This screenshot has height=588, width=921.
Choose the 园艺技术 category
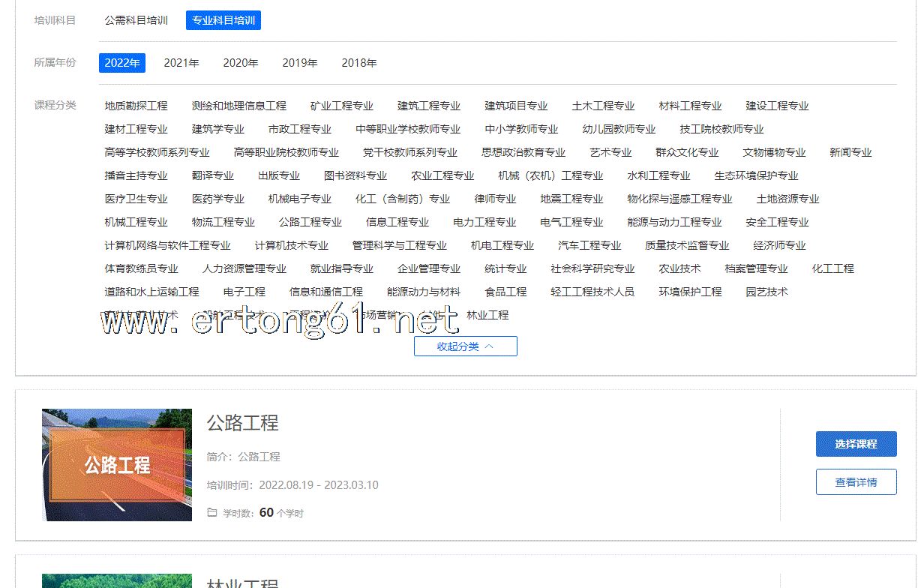tap(766, 292)
